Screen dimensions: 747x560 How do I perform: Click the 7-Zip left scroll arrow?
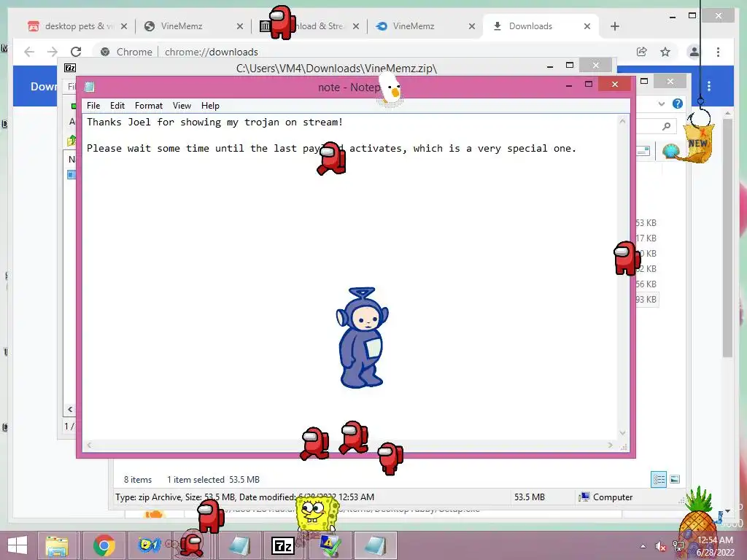point(70,410)
